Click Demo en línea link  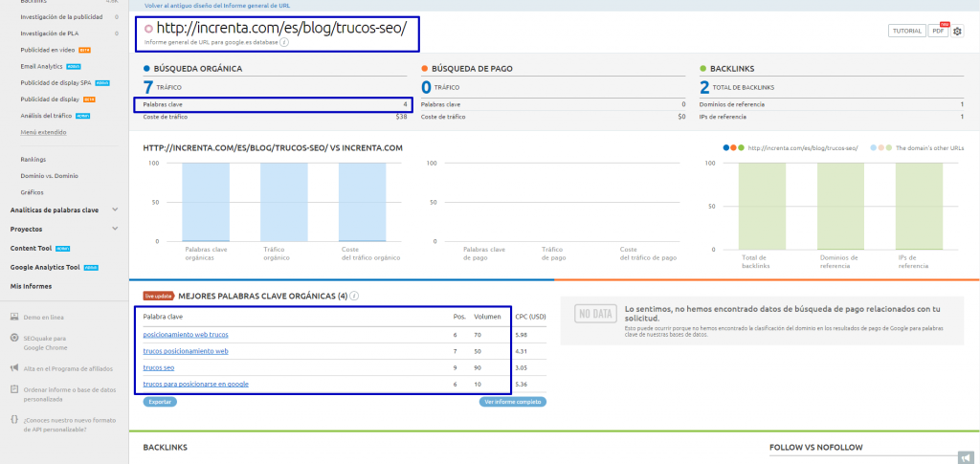click(44, 318)
